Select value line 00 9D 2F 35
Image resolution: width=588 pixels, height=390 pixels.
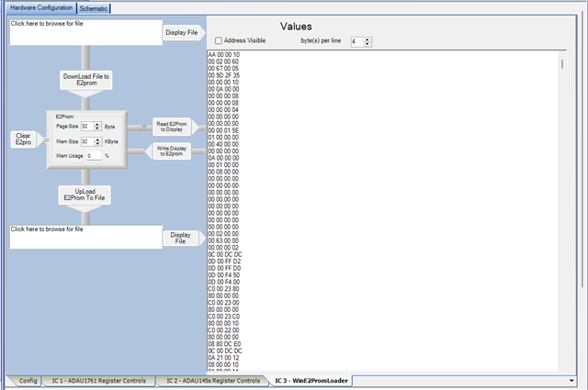pyautogui.click(x=224, y=75)
